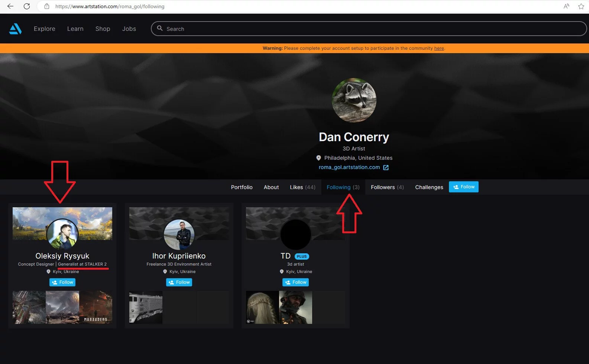Image resolution: width=589 pixels, height=364 pixels.
Task: Click Dan Conerry's raccoon avatar
Action: point(354,100)
